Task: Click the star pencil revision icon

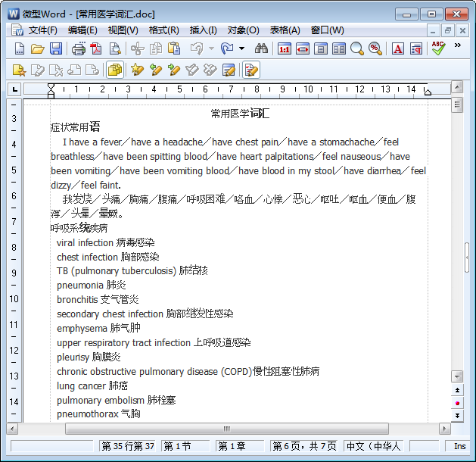Action: point(137,70)
